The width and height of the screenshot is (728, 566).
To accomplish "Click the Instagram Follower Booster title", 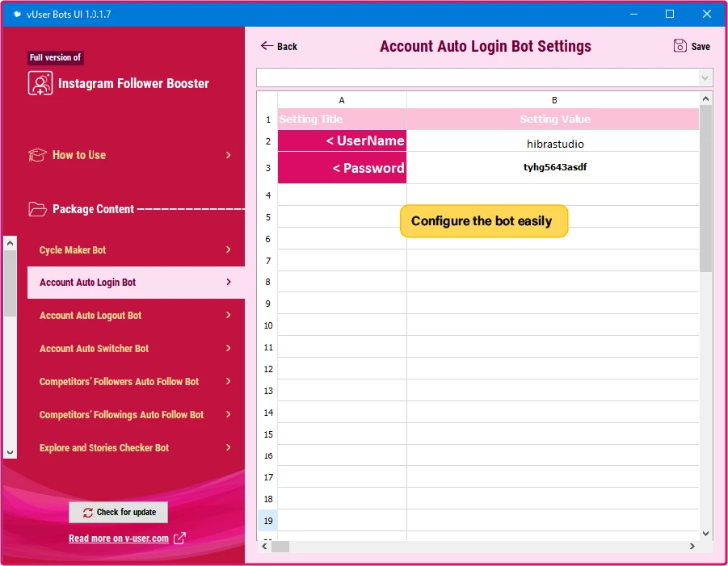I will (133, 83).
